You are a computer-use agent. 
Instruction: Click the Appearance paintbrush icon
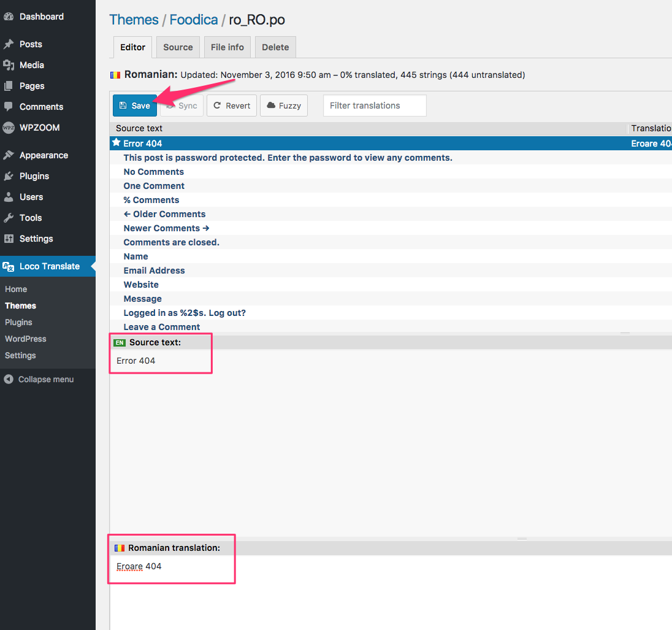coord(9,155)
